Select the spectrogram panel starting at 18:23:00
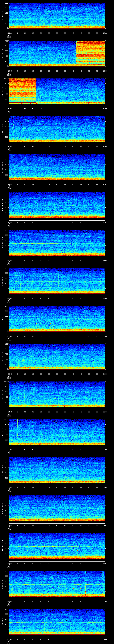114x644 pixels. [57, 356]
